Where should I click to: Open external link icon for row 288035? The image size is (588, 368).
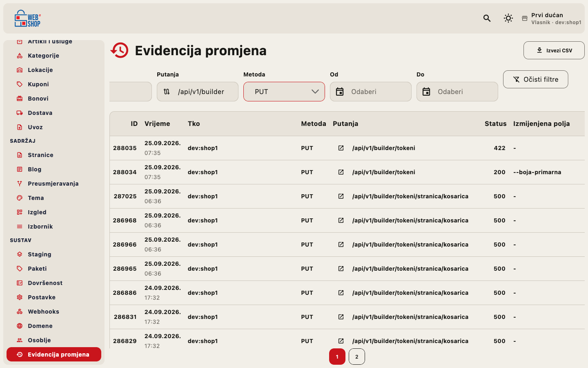pyautogui.click(x=341, y=148)
